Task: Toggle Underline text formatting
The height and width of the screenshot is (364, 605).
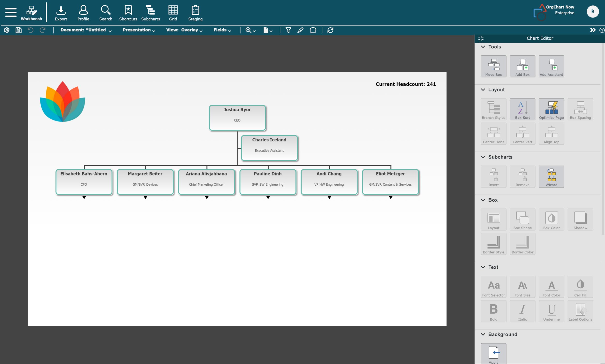Action: coord(551,311)
